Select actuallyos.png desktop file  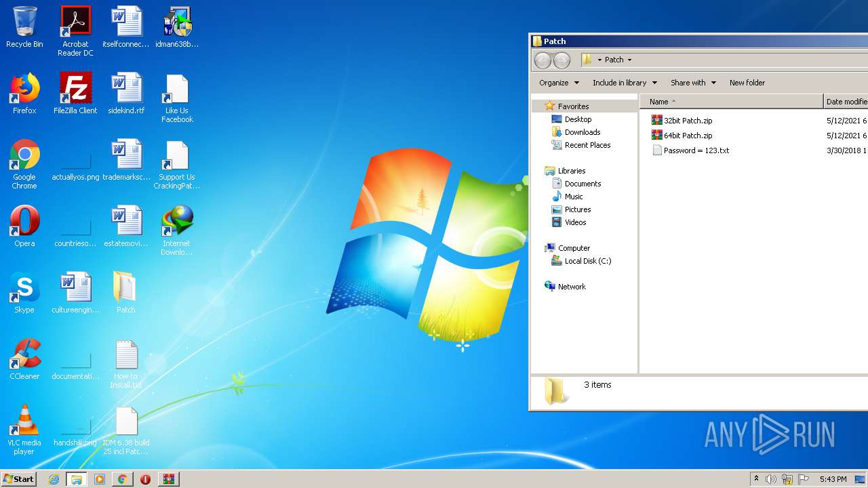[75, 165]
